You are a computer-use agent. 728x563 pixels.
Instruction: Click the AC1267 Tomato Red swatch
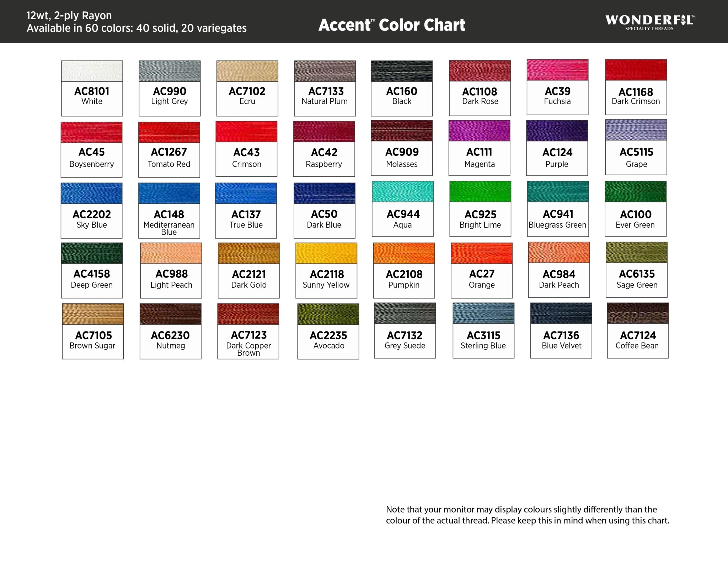pos(169,150)
